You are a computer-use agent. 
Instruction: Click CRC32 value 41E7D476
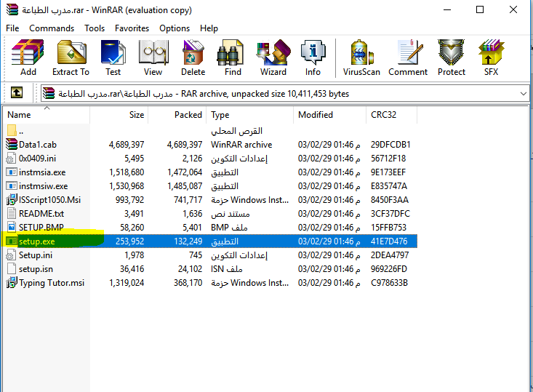389,241
